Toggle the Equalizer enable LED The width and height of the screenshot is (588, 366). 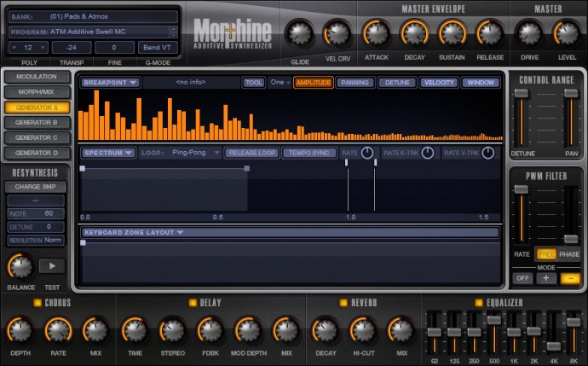point(479,303)
